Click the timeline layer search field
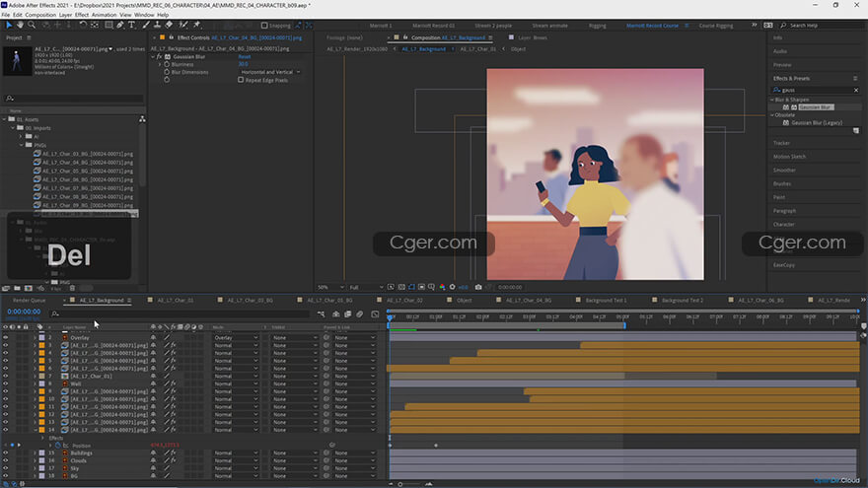 (x=179, y=314)
